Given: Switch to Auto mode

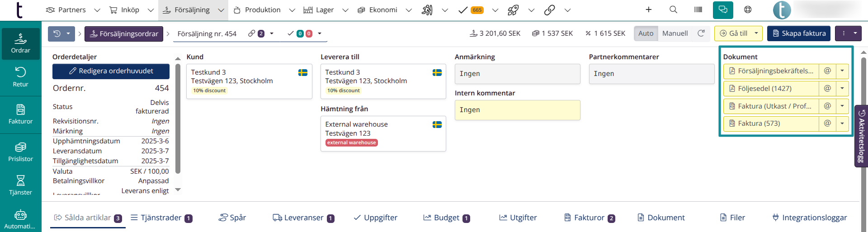Looking at the screenshot, I should (646, 33).
